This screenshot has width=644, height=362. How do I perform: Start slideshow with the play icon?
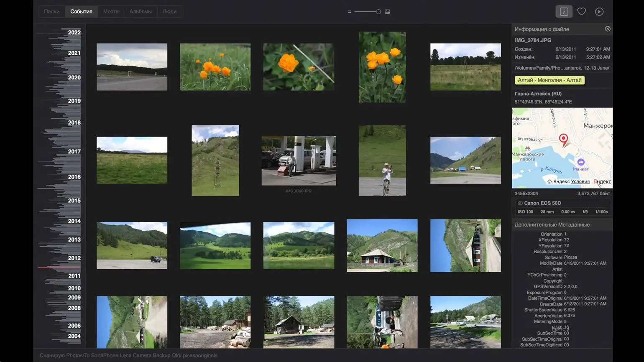[x=599, y=12]
